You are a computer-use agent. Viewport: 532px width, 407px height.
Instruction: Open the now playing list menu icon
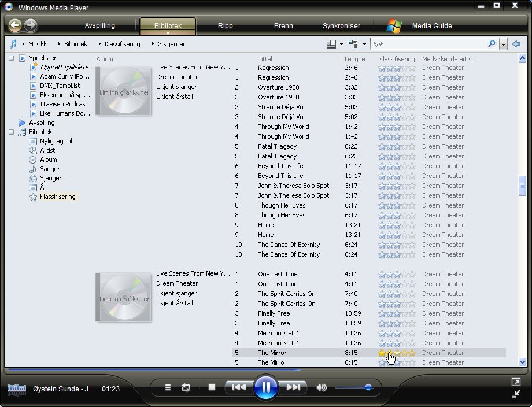[x=168, y=387]
